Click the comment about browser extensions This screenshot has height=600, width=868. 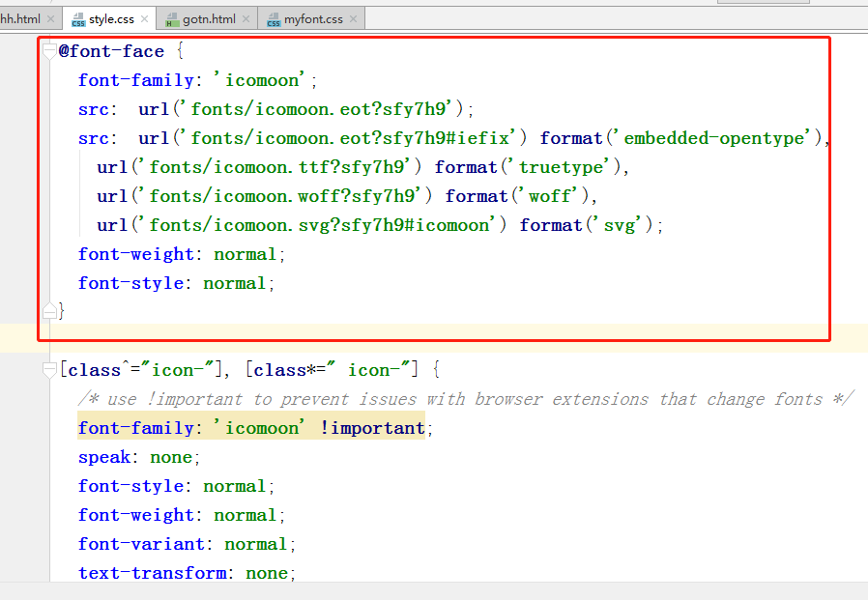pyautogui.click(x=466, y=399)
